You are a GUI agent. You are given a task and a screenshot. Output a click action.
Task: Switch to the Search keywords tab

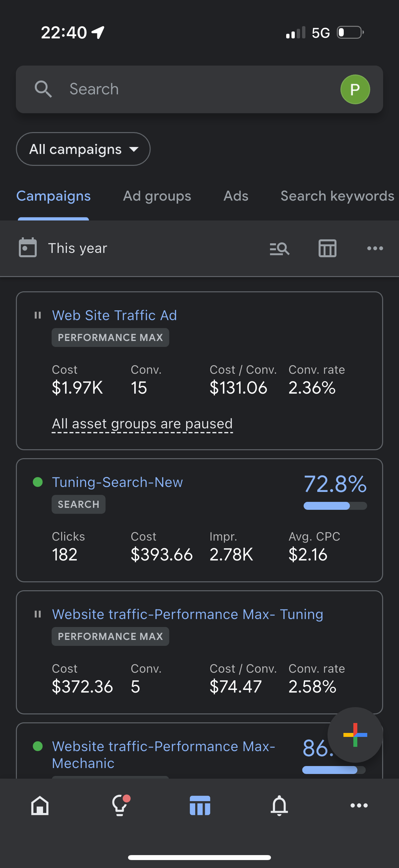337,196
